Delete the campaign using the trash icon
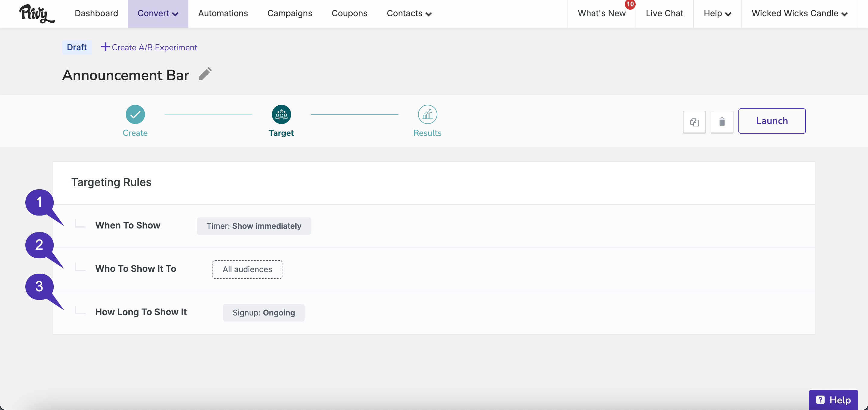 pyautogui.click(x=722, y=122)
